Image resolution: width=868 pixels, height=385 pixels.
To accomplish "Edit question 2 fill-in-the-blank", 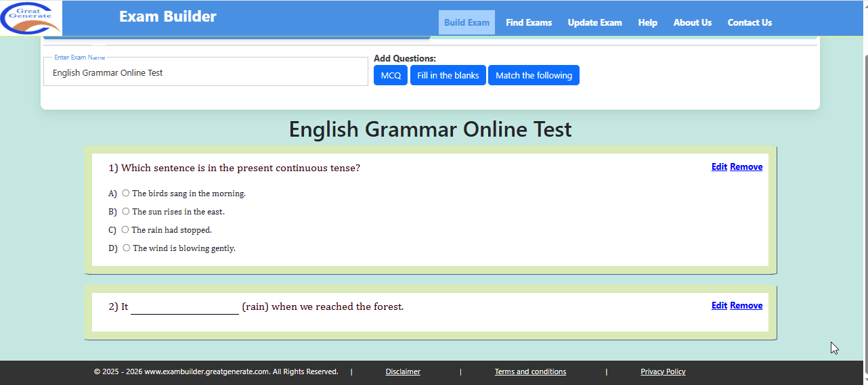I will pyautogui.click(x=719, y=305).
